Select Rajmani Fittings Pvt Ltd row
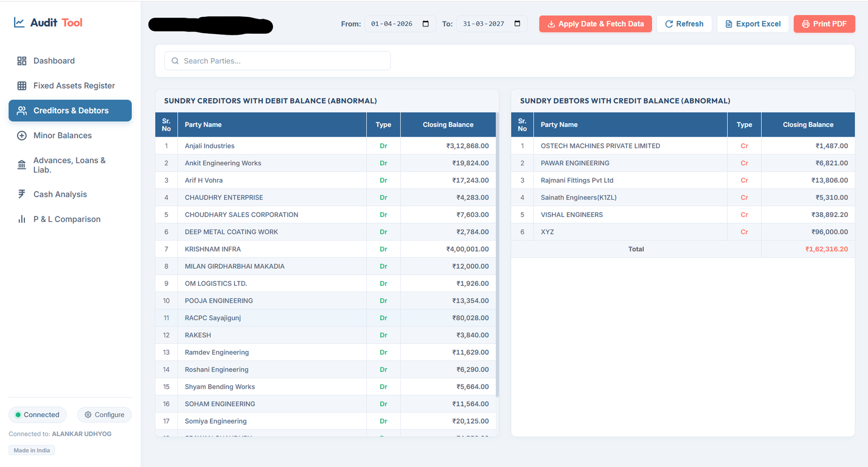 click(683, 180)
